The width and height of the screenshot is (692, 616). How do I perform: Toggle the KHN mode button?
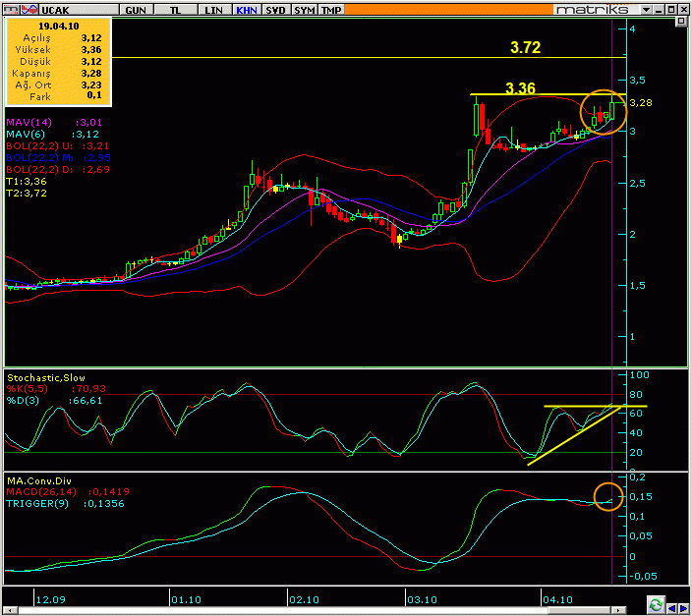(x=246, y=9)
